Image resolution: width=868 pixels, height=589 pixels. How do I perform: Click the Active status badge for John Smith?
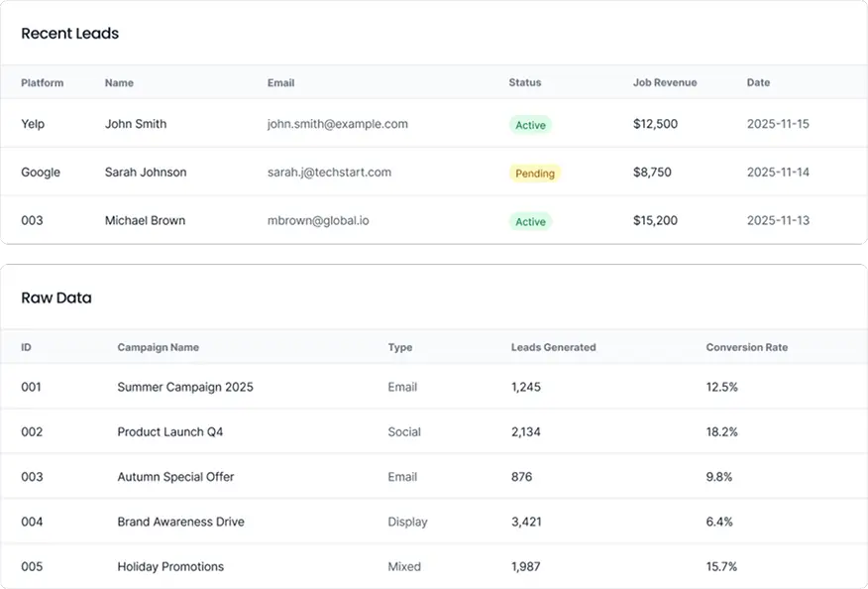[x=530, y=124]
